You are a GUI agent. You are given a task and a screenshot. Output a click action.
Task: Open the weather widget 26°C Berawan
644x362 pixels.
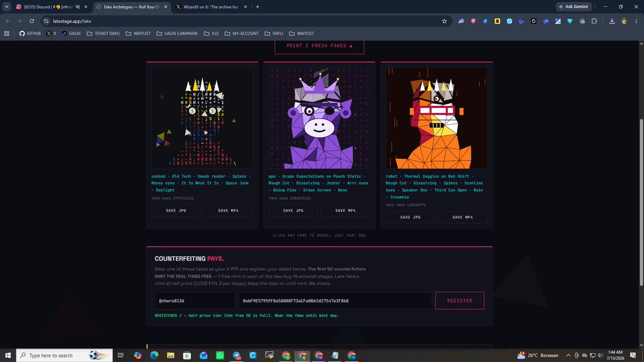click(x=537, y=355)
